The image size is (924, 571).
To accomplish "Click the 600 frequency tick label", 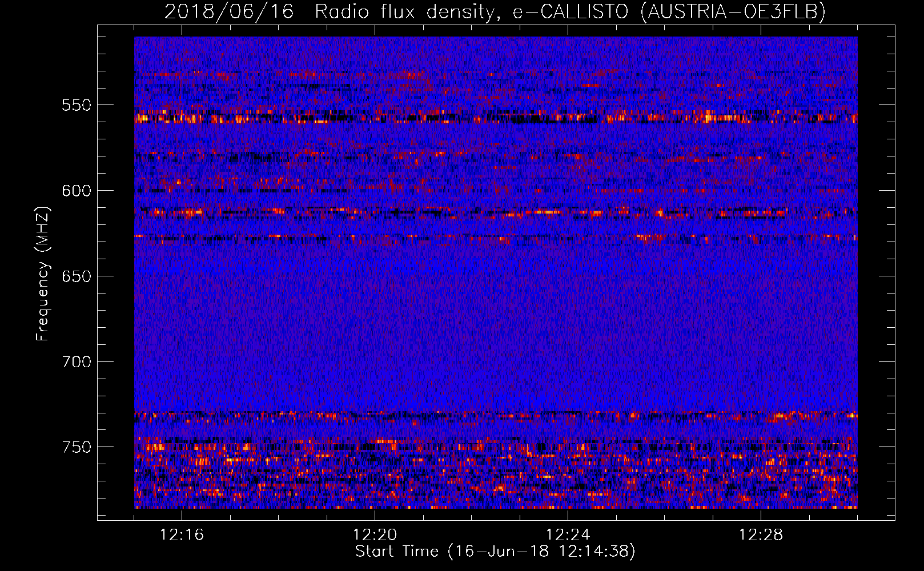I will coord(77,191).
